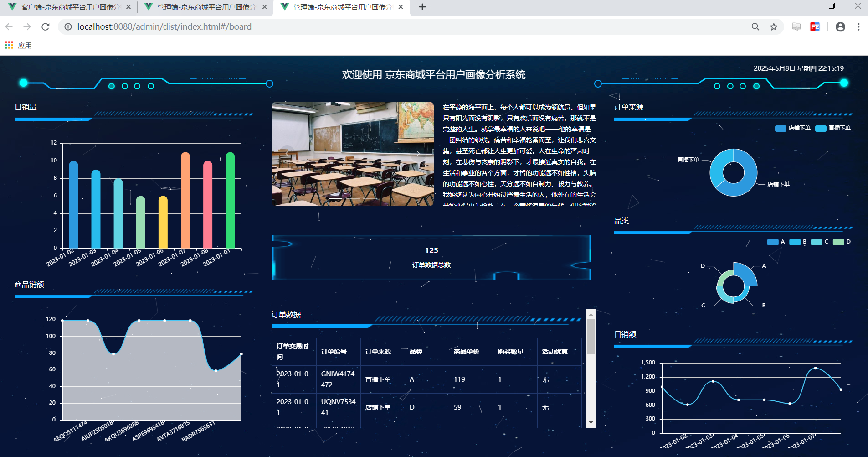The width and height of the screenshot is (868, 457).
Task: Open the Chrome three-dot menu
Action: click(x=858, y=27)
